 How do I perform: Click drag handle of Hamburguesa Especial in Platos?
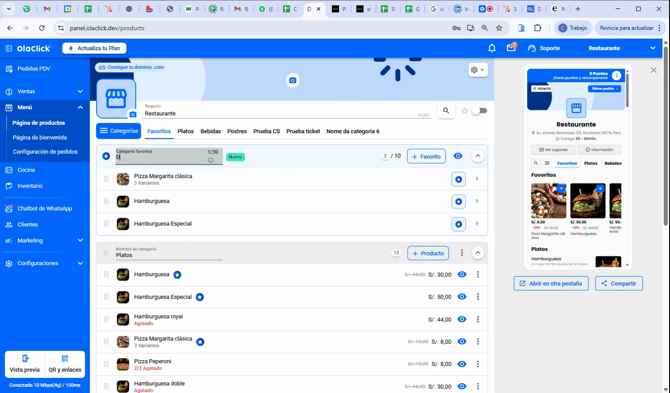pyautogui.click(x=106, y=297)
